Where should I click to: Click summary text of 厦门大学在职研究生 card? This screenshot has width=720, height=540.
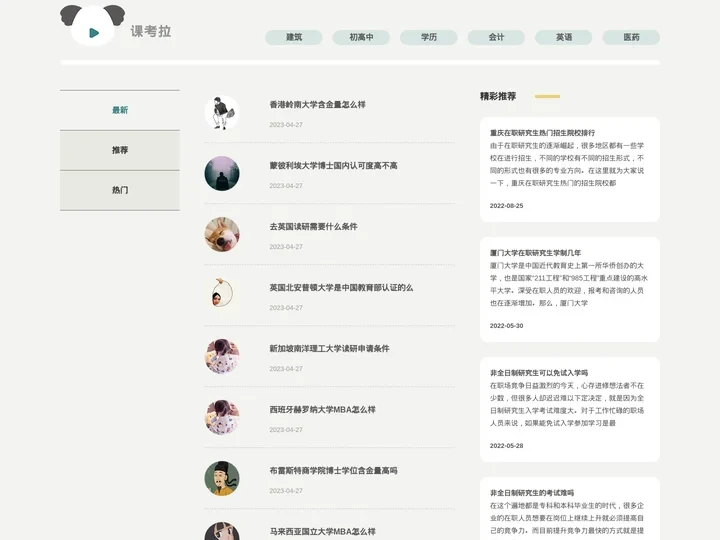(x=568, y=284)
